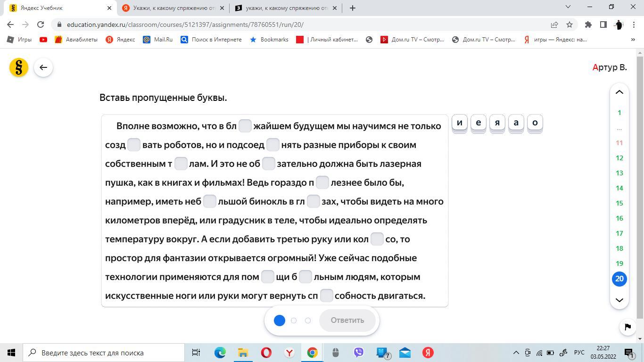Open the Поиск в Интернете bookmark
Screen dimensions: 644x362
point(211,40)
